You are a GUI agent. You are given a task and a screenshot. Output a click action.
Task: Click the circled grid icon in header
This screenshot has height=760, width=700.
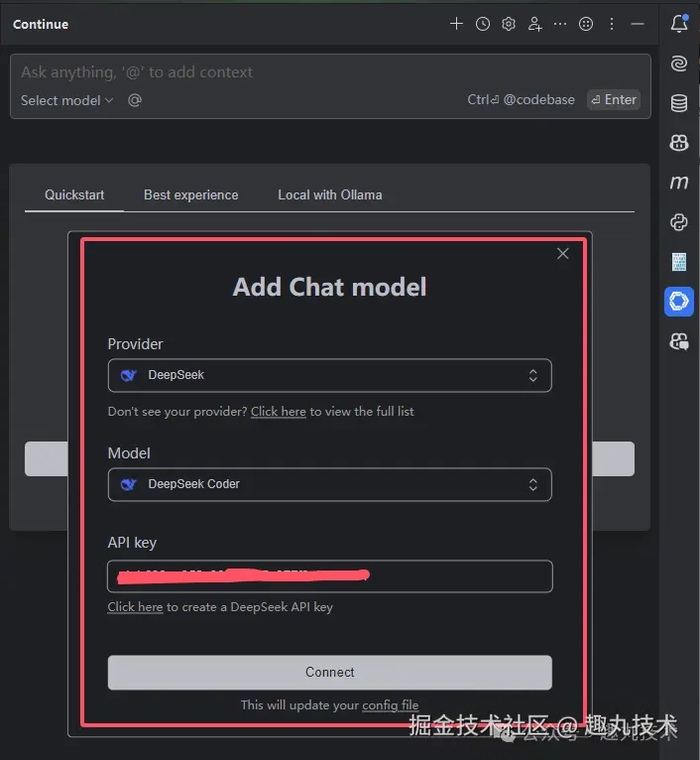[586, 24]
